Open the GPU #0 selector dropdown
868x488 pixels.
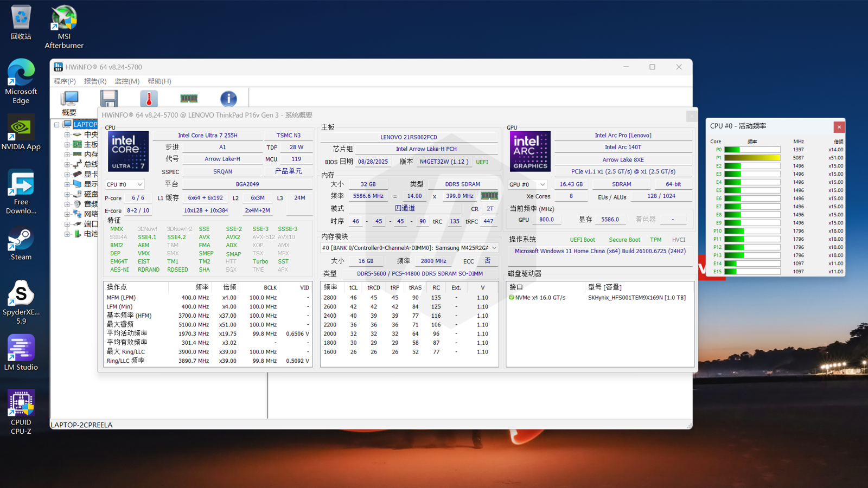tap(527, 184)
